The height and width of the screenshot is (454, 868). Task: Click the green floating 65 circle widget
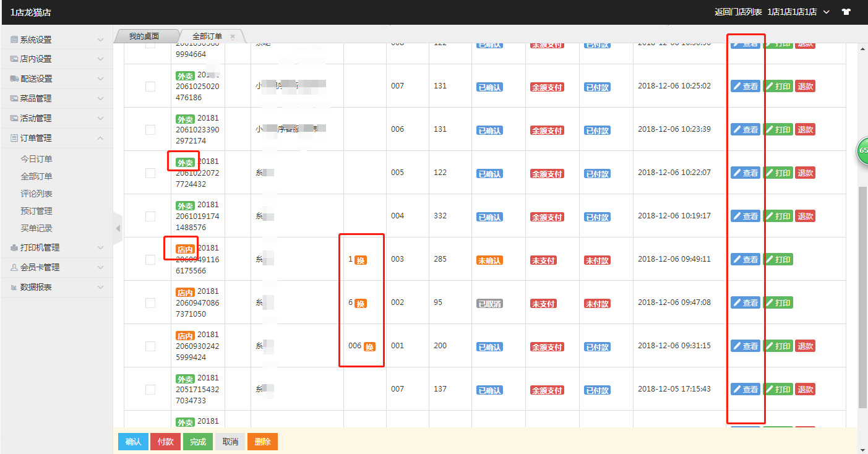point(862,151)
